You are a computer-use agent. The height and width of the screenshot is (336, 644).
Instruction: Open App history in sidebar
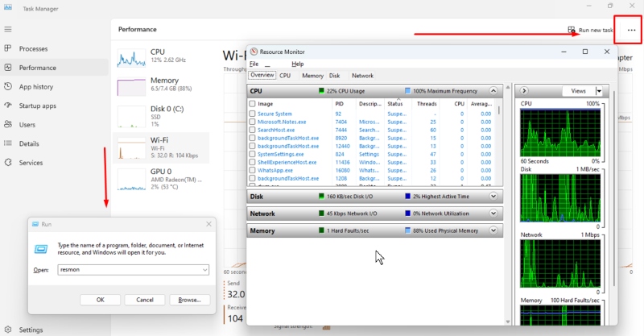(35, 87)
